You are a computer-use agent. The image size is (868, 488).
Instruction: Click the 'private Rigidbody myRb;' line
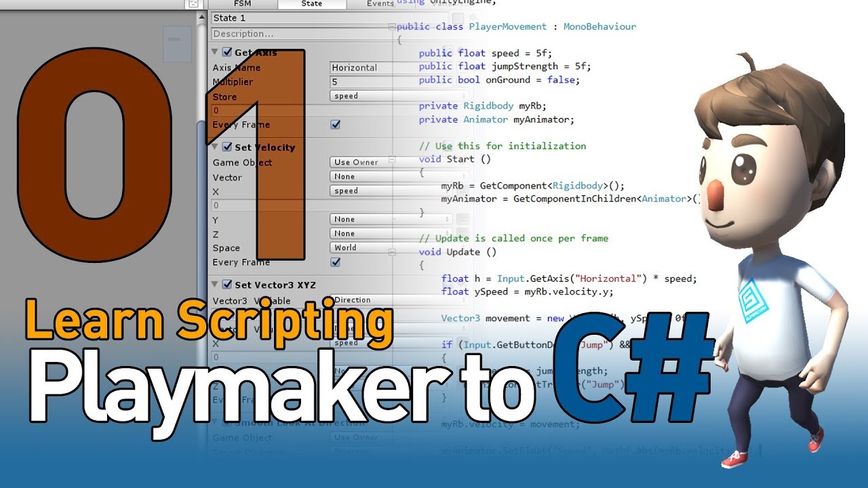[x=483, y=106]
